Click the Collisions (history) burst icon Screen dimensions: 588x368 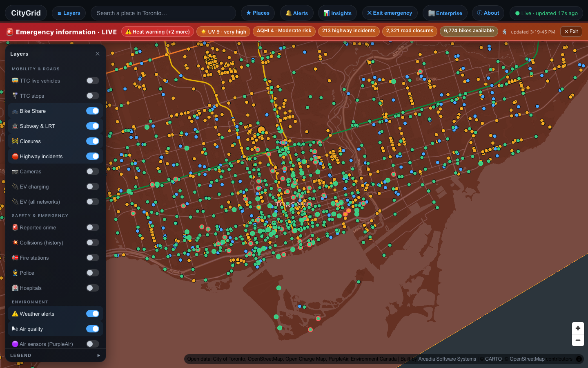[x=15, y=242]
